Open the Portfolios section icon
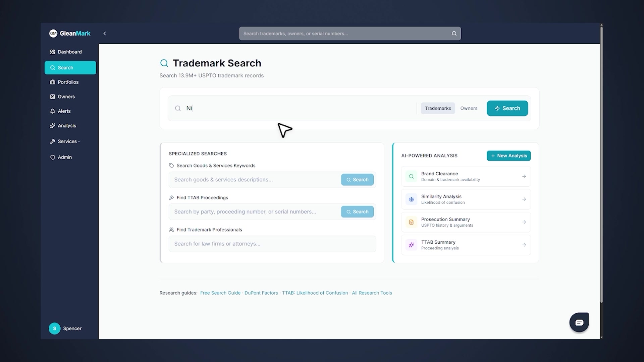Screen dimensions: 644x362 pos(53,82)
